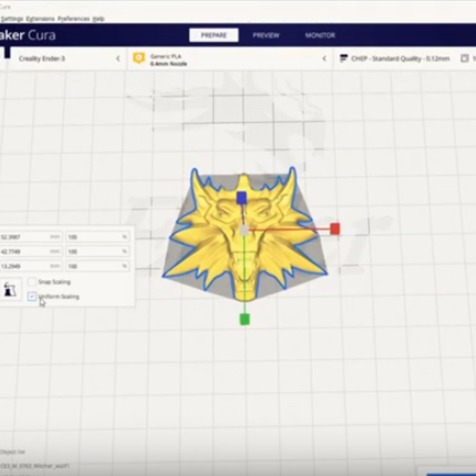
Task: Open the Help menu
Action: point(98,19)
